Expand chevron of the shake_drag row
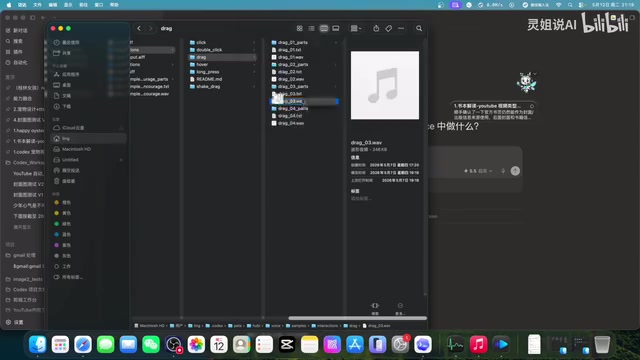 tap(254, 87)
